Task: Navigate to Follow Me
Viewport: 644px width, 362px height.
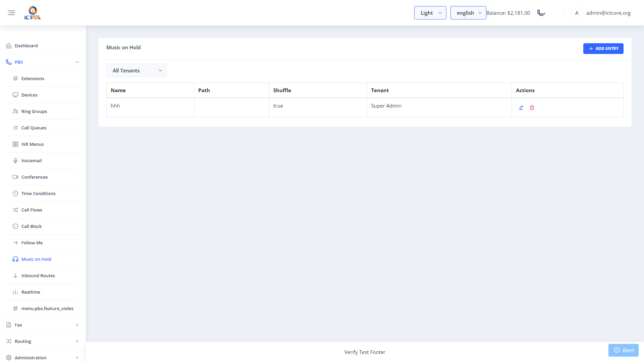Action: [43, 243]
